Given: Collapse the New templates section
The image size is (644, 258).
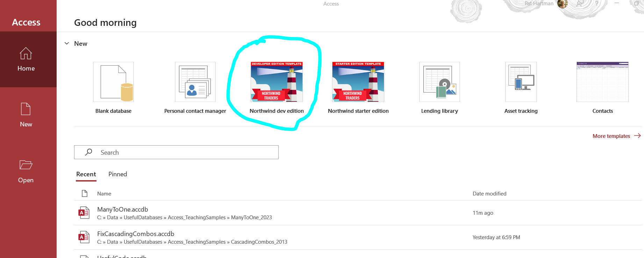Looking at the screenshot, I should click(67, 44).
